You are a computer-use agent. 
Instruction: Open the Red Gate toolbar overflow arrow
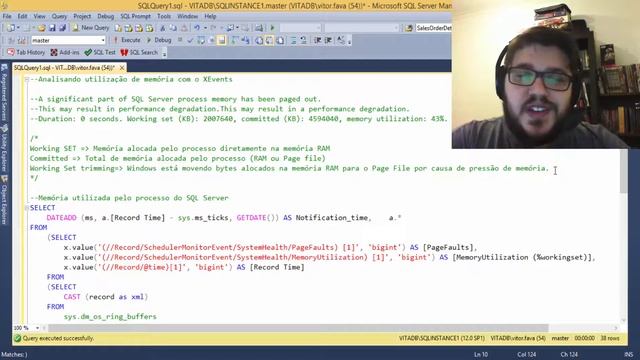(164, 53)
